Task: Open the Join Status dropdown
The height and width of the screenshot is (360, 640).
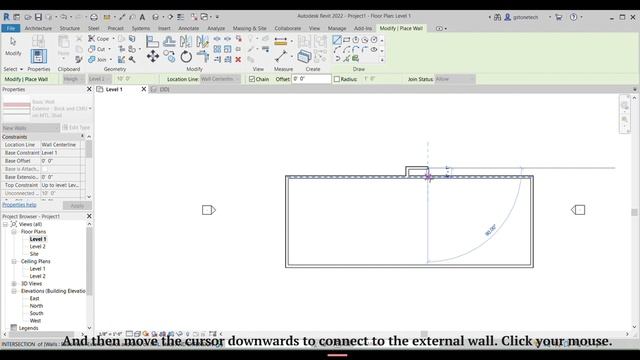Action: [x=455, y=79]
